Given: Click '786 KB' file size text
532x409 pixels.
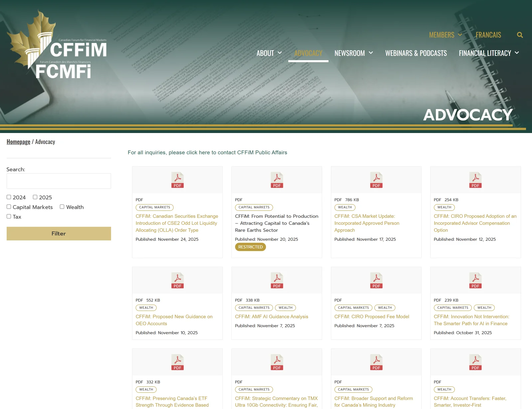Looking at the screenshot, I should coord(352,200).
